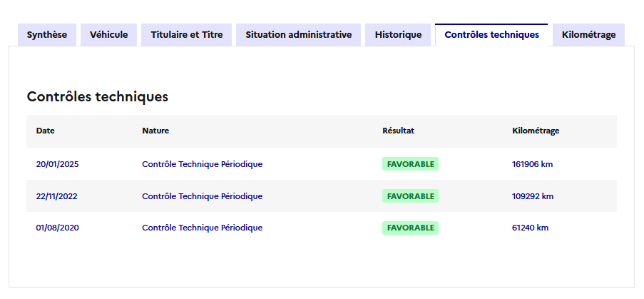This screenshot has height=299, width=644.
Task: Click the FAVORABLE badge for 22/11/2022
Action: [x=410, y=196]
